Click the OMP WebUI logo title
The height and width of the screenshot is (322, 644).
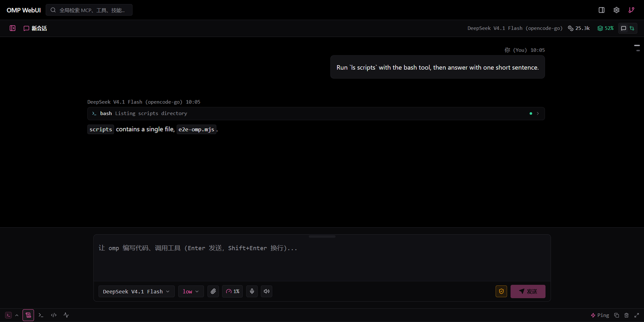24,10
